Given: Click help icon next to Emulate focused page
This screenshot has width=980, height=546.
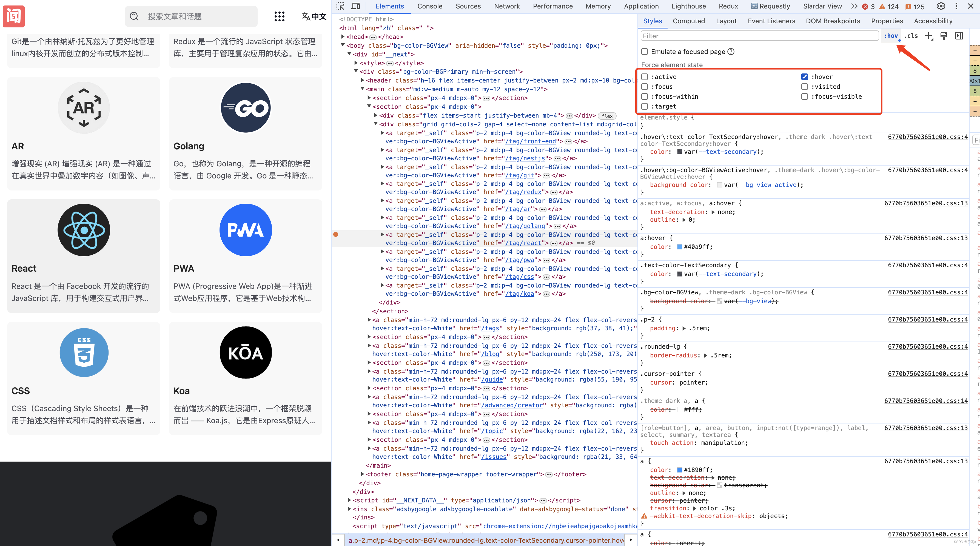Looking at the screenshot, I should [731, 52].
